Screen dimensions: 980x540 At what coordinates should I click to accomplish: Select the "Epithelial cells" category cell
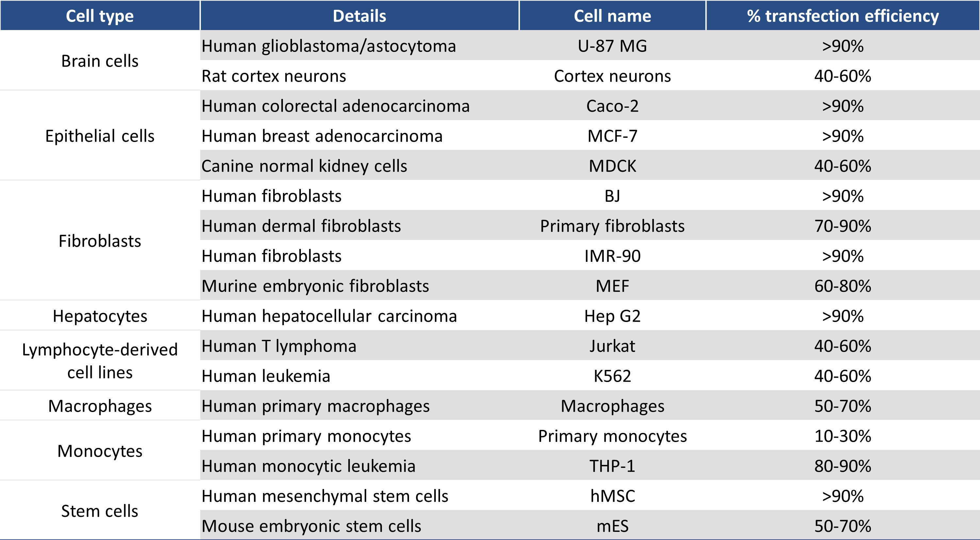(100, 136)
